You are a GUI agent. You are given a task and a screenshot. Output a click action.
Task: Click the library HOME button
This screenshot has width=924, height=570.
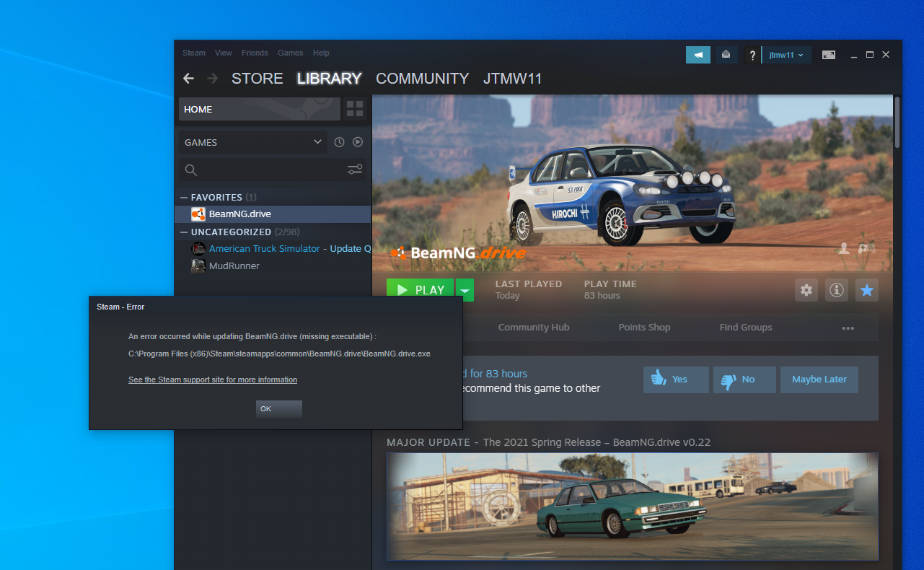pos(260,109)
